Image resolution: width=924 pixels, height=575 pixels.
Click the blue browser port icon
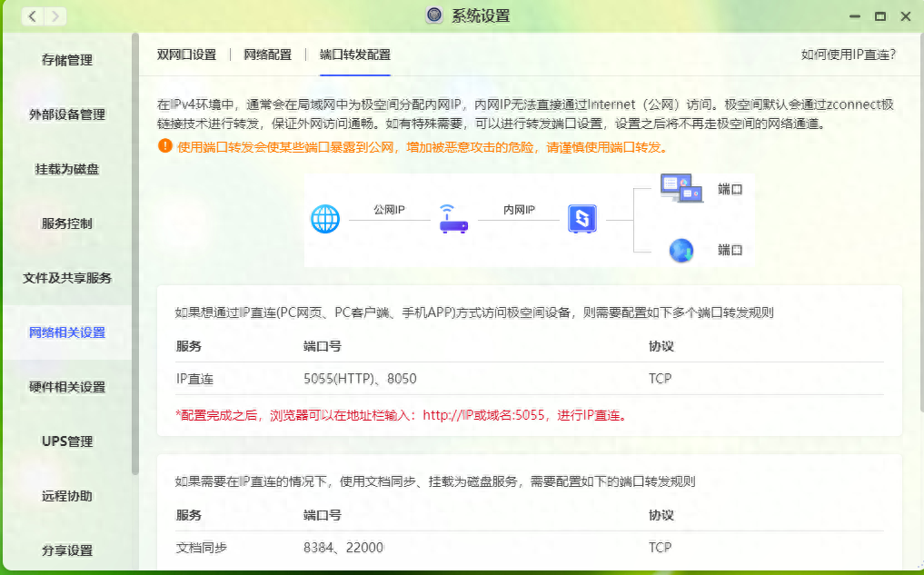click(681, 250)
